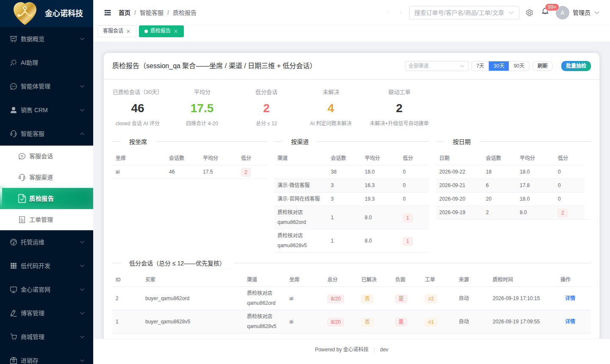Viewport: 610px width, 364px height.
Task: Select the 7天 range option
Action: click(480, 66)
